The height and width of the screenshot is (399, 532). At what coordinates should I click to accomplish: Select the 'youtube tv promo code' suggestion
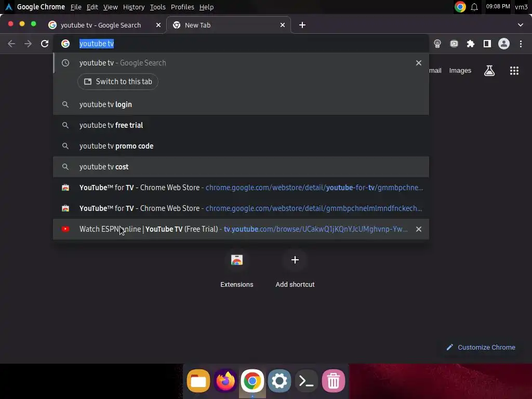(x=241, y=146)
